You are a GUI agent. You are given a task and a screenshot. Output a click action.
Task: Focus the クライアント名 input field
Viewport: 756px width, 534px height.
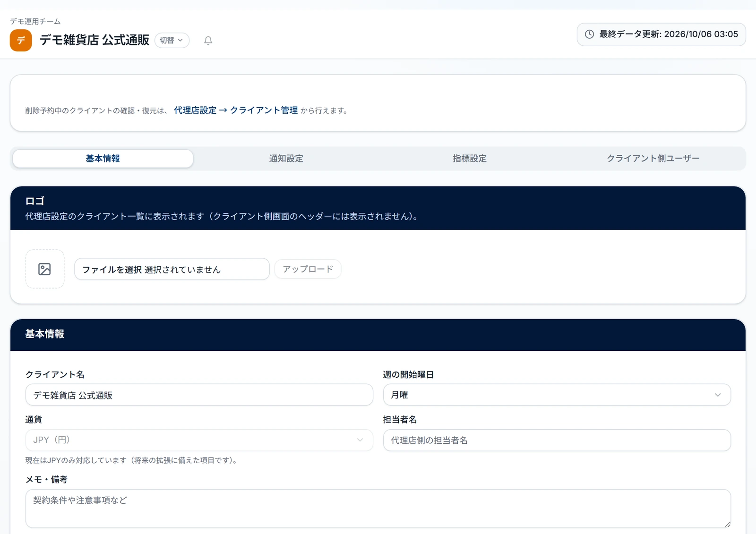tap(199, 395)
